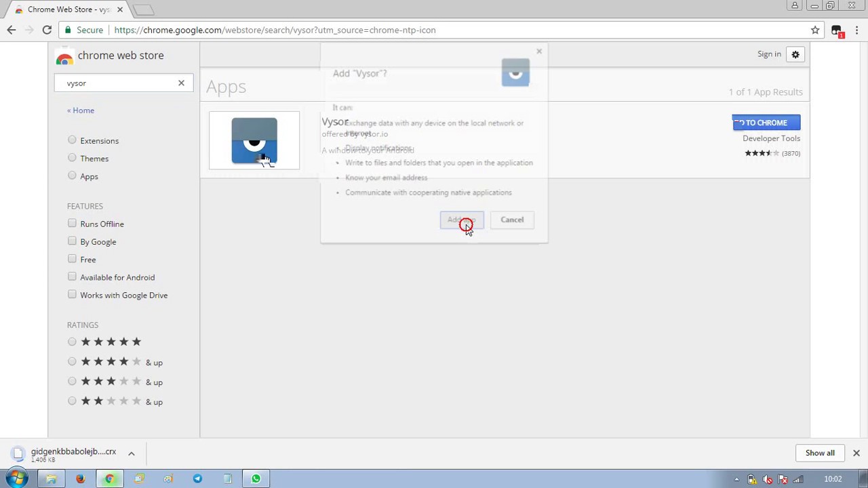
Task: Click the extension icon beside the bookmark star
Action: click(837, 31)
